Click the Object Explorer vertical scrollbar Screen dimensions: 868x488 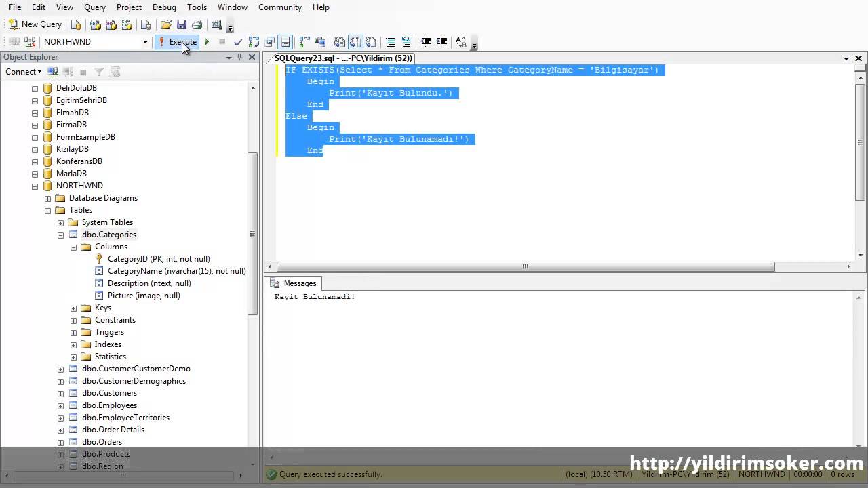(253, 234)
